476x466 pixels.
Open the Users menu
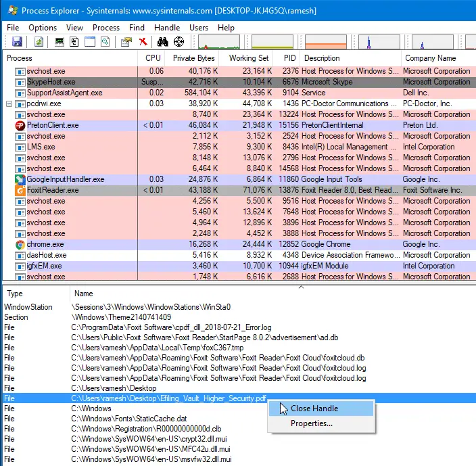tap(199, 28)
